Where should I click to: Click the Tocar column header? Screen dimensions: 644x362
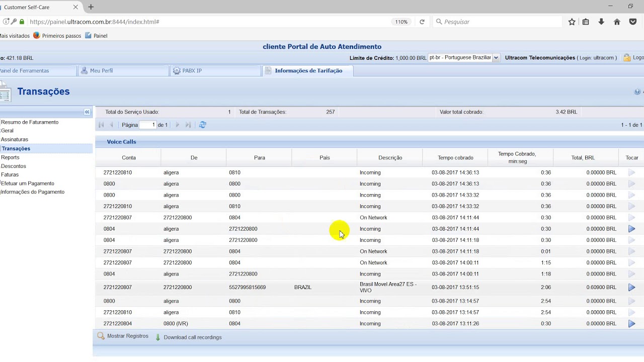(631, 158)
